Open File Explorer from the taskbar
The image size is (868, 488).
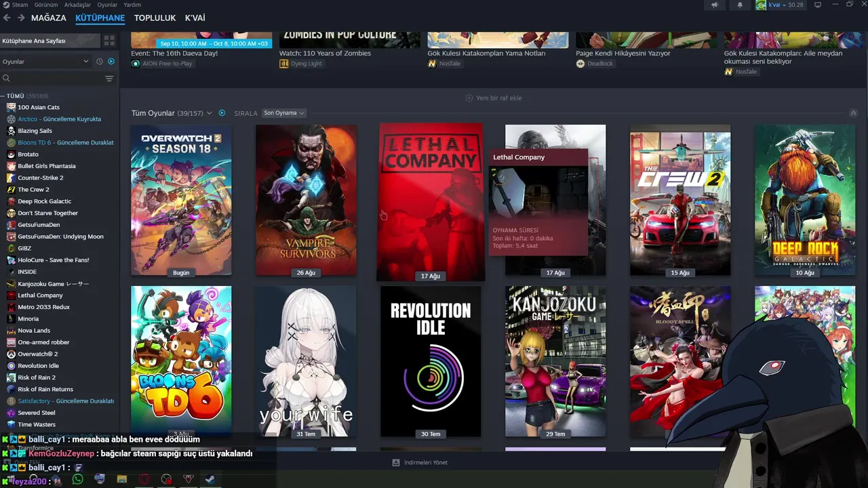[122, 479]
